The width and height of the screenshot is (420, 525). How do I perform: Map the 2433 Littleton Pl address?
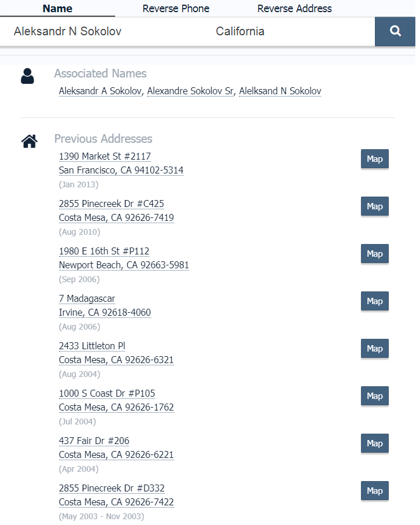tap(374, 349)
